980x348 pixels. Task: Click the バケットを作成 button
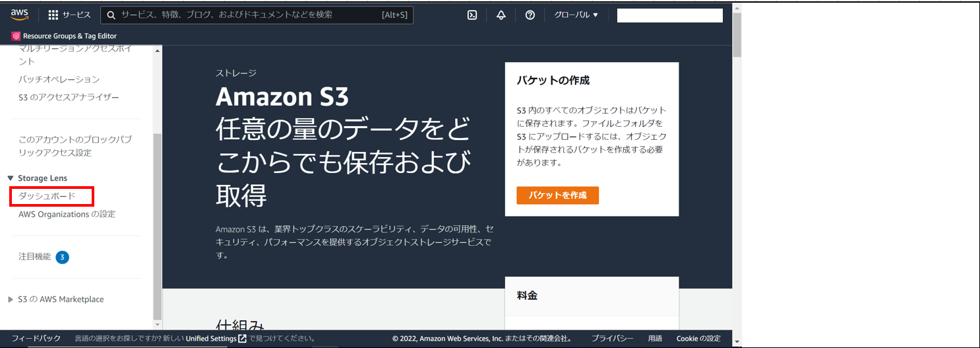click(557, 195)
